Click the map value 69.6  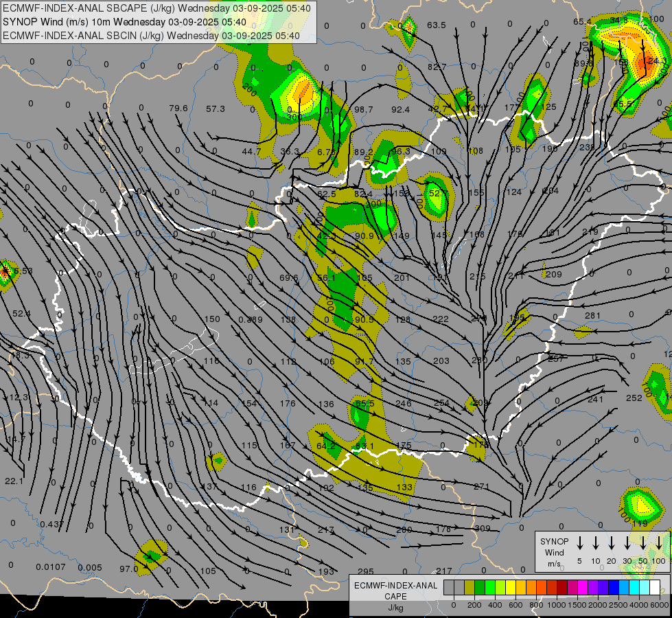[x=288, y=278]
